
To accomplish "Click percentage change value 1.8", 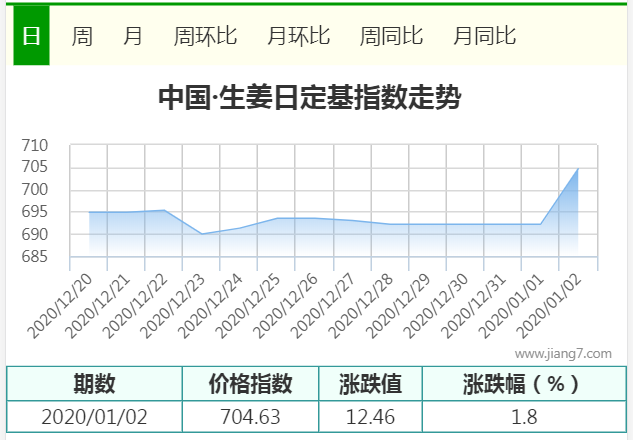I will pos(524,417).
